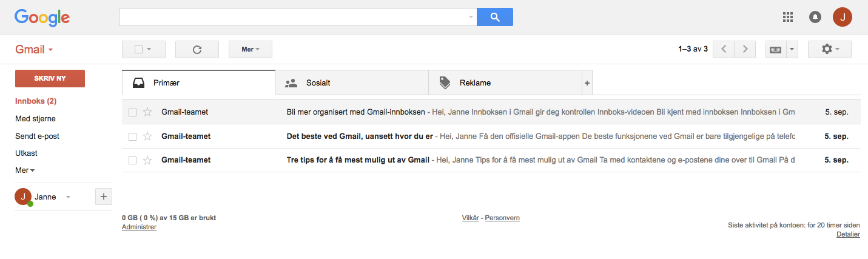Go to the newer messages arrow
Viewport: 868px width, 259px height.
click(723, 50)
